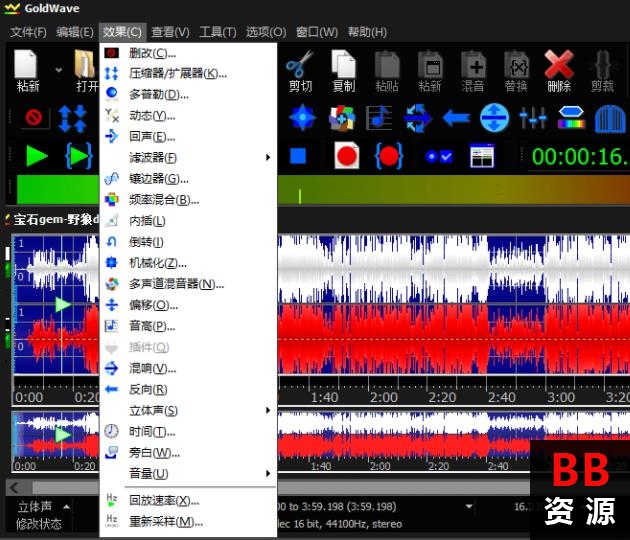Viewport: 630px width, 540px height.
Task: Click Record selection button with braces
Action: 389,155
